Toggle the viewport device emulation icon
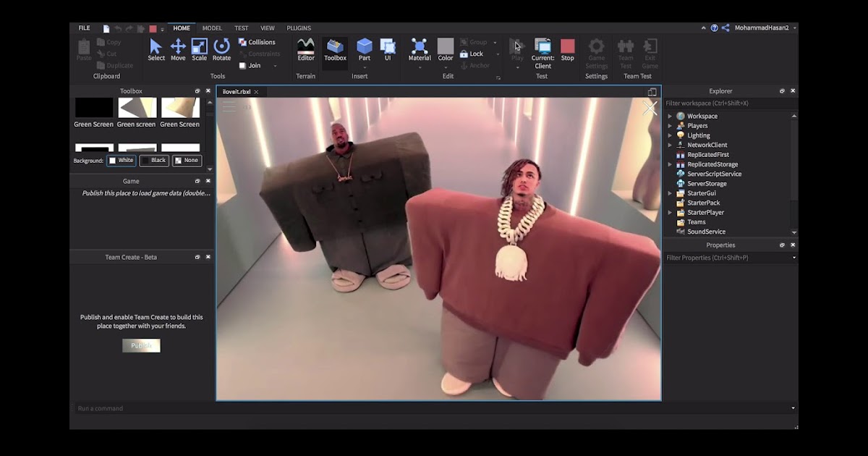 (x=652, y=92)
